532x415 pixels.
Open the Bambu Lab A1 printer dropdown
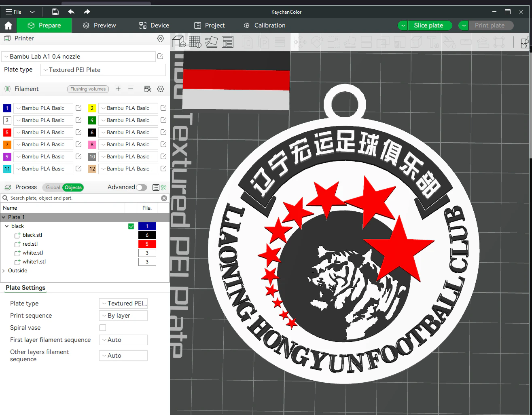coord(78,57)
